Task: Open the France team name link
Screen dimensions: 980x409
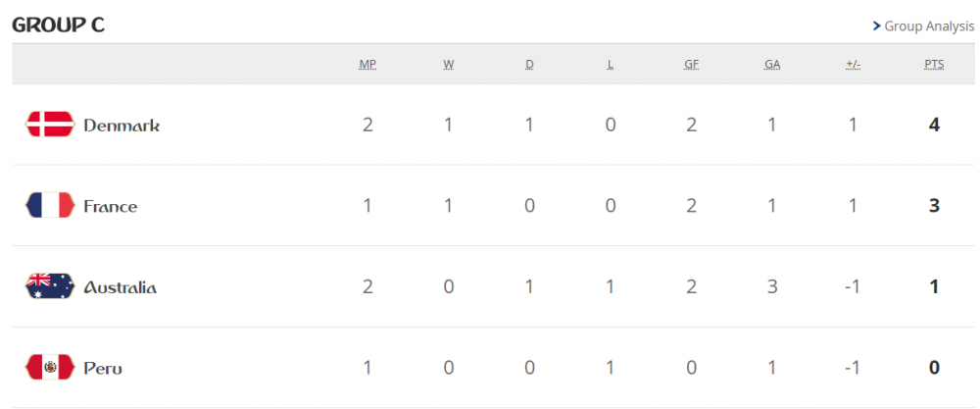Action: pos(111,207)
